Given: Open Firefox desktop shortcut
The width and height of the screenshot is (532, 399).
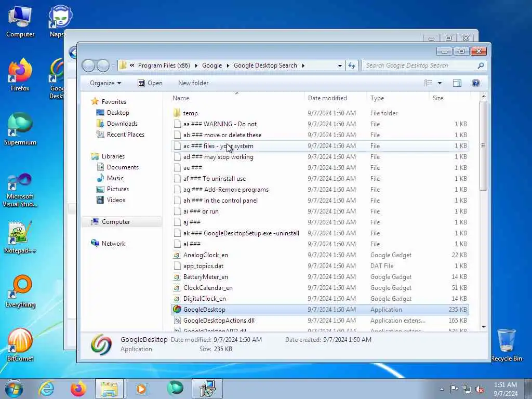Looking at the screenshot, I should [x=20, y=75].
